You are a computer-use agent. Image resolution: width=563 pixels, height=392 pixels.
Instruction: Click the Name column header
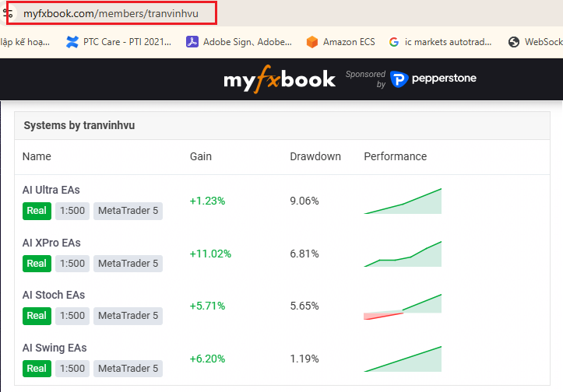(37, 156)
